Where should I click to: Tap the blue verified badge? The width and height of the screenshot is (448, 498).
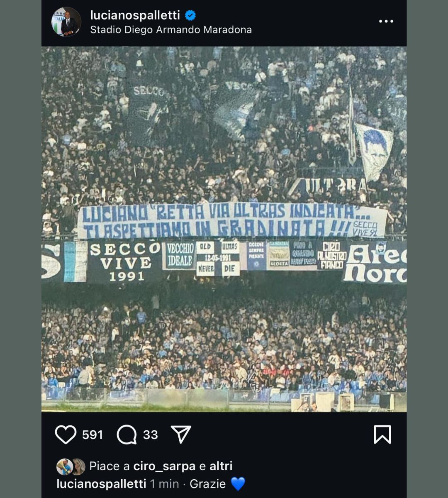point(190,15)
